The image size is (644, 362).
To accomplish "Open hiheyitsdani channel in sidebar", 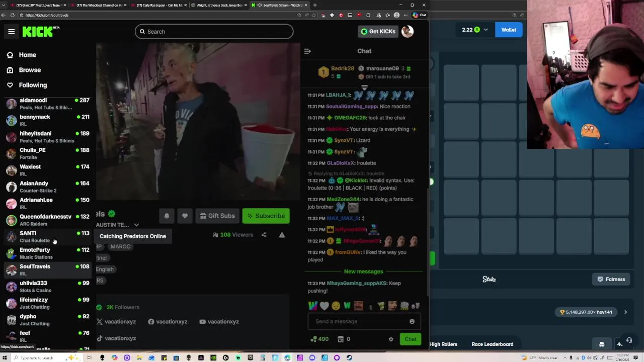I will (48, 137).
